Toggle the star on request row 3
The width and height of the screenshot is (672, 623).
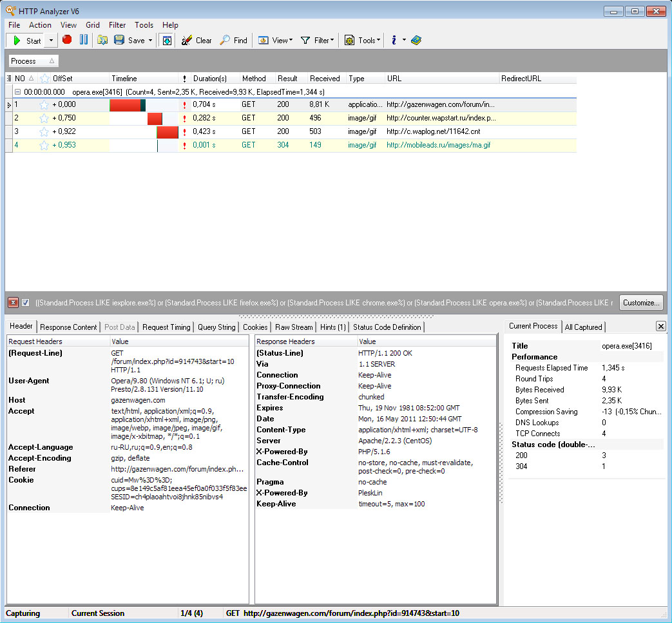tap(44, 131)
